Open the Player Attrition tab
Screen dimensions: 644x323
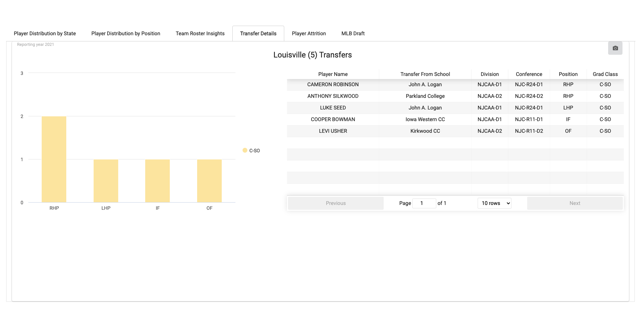[309, 34]
